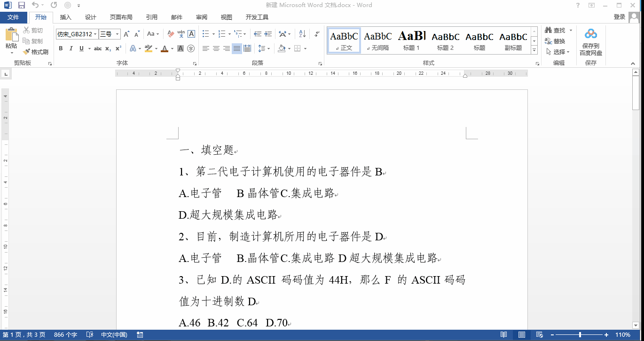Switch to the References (引用) tab
Screen dimensions: 644x341
152,17
